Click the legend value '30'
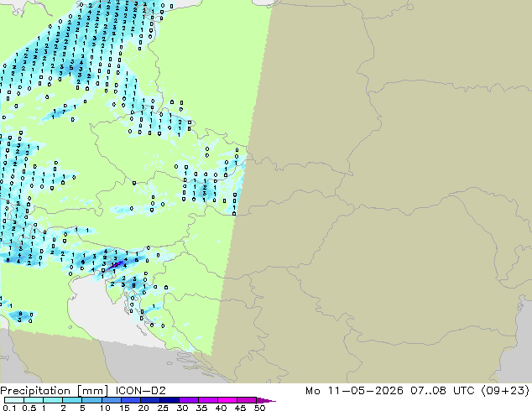Viewport: 532px width, 411px height. point(182,408)
